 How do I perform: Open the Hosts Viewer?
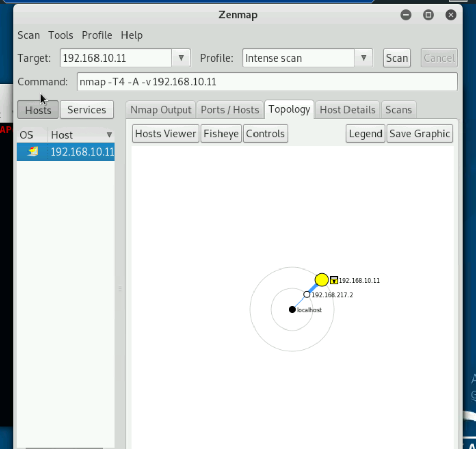click(165, 134)
